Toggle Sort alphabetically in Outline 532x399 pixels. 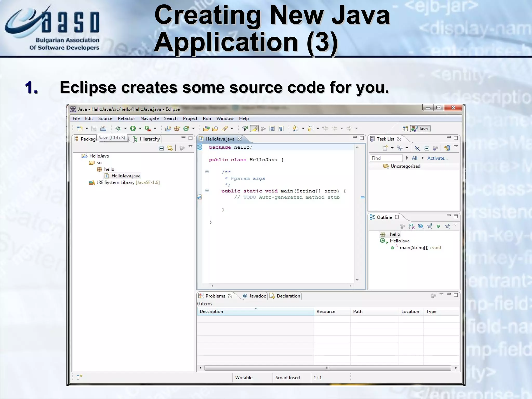[x=411, y=226]
